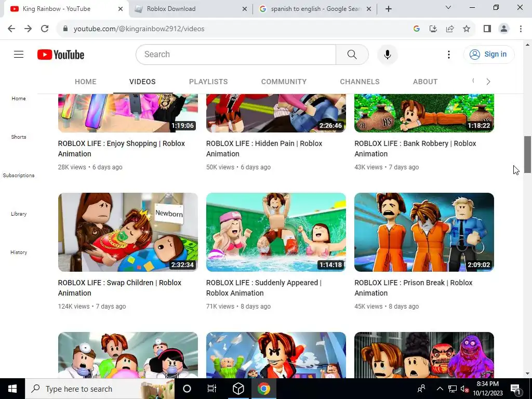This screenshot has width=532, height=399.
Task: Open Chrome side panel
Action: pyautogui.click(x=487, y=29)
